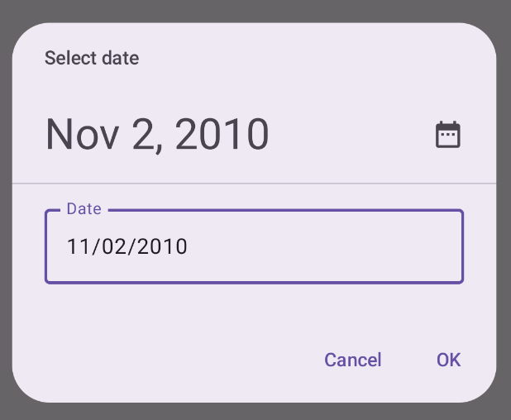Place cursor in the 11/02/2010 date text
The height and width of the screenshot is (420, 511).
[x=127, y=246]
